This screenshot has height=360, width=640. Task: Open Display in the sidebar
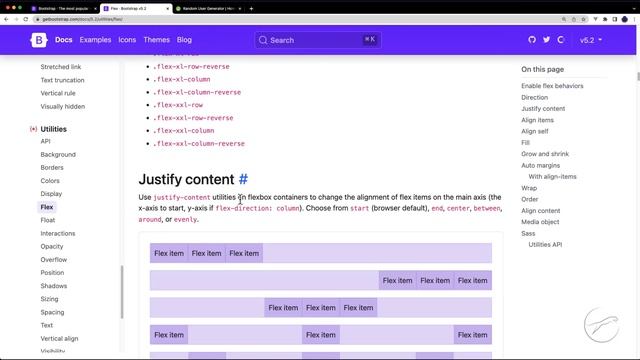(x=51, y=193)
